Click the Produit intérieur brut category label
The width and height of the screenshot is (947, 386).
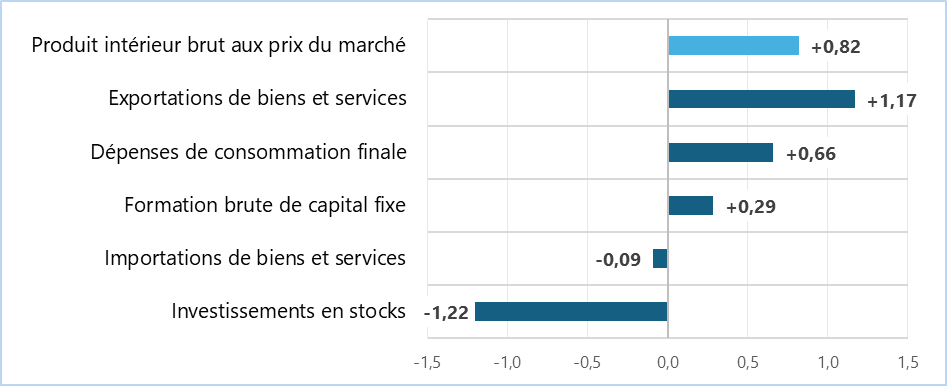pyautogui.click(x=218, y=45)
